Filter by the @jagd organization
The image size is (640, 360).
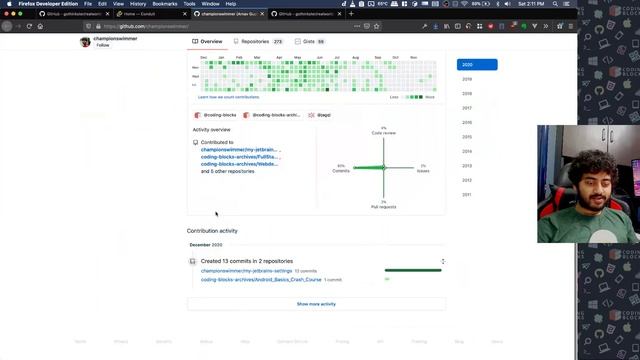tap(320, 115)
